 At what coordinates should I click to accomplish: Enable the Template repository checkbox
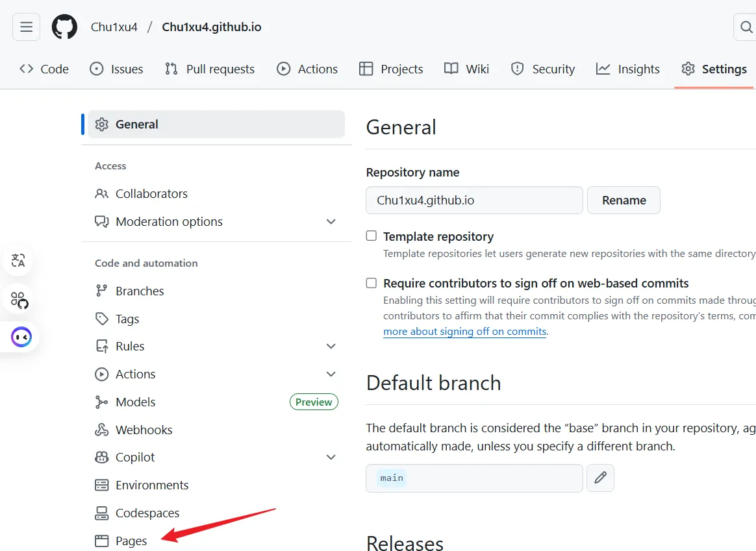pos(372,236)
